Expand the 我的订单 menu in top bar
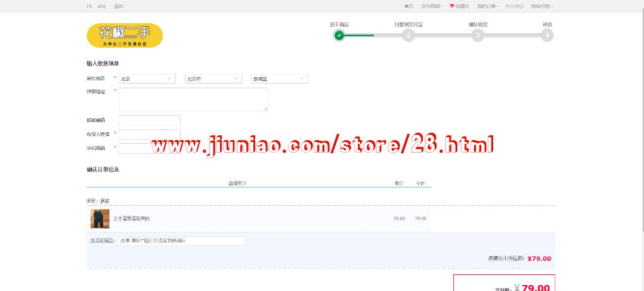The height and width of the screenshot is (291, 644). click(x=488, y=6)
